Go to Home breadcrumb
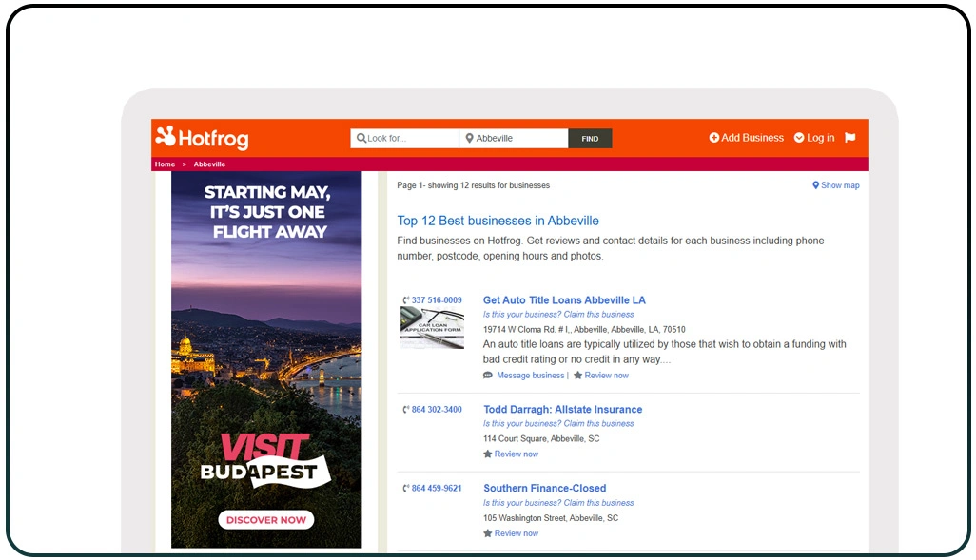976x560 pixels. (165, 164)
